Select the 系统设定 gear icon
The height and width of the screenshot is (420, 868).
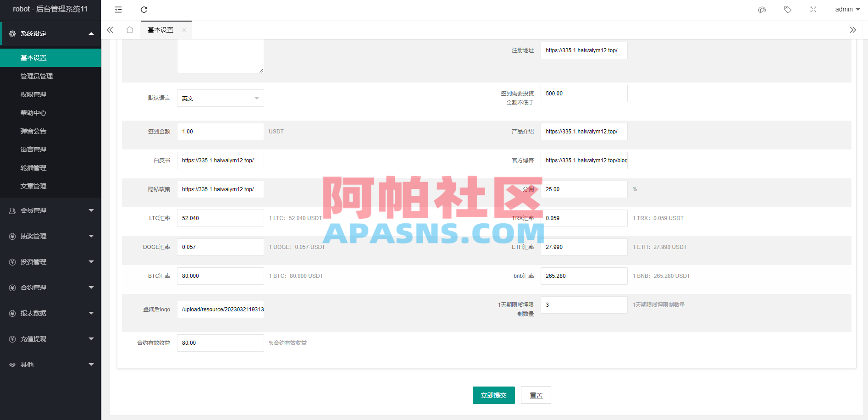(12, 33)
